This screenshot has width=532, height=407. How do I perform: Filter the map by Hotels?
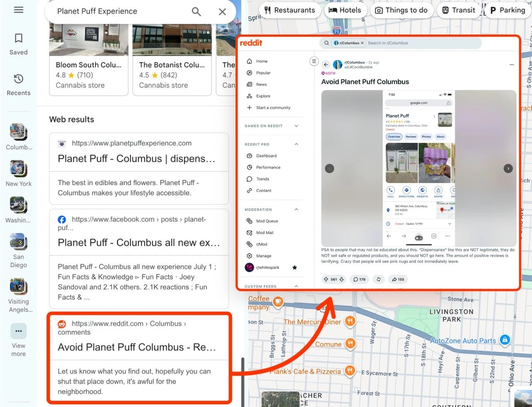point(345,10)
